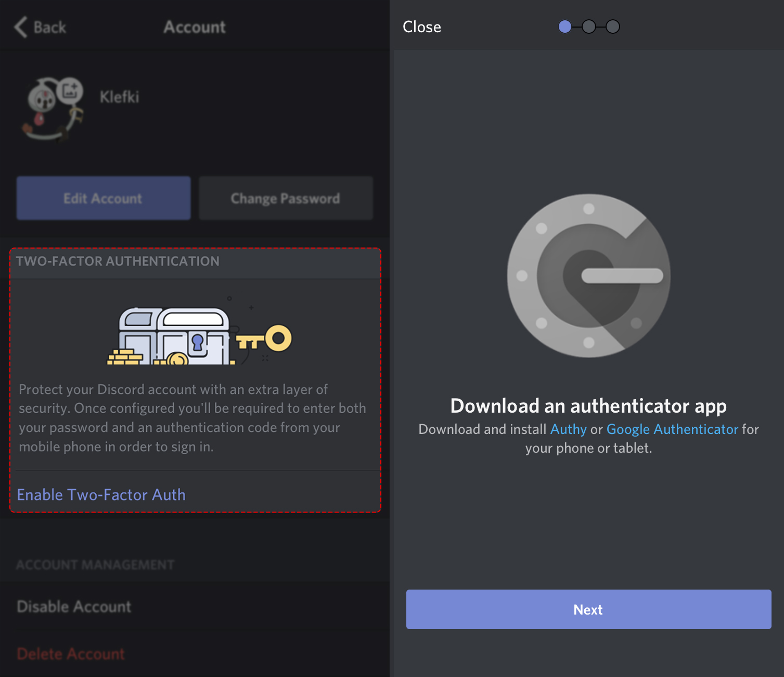Image resolution: width=784 pixels, height=677 pixels.
Task: Click the golden key illustration
Action: click(266, 339)
